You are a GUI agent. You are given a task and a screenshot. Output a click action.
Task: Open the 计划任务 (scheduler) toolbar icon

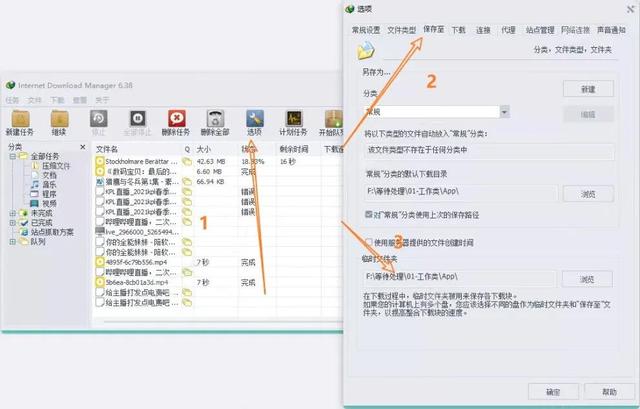pyautogui.click(x=293, y=119)
